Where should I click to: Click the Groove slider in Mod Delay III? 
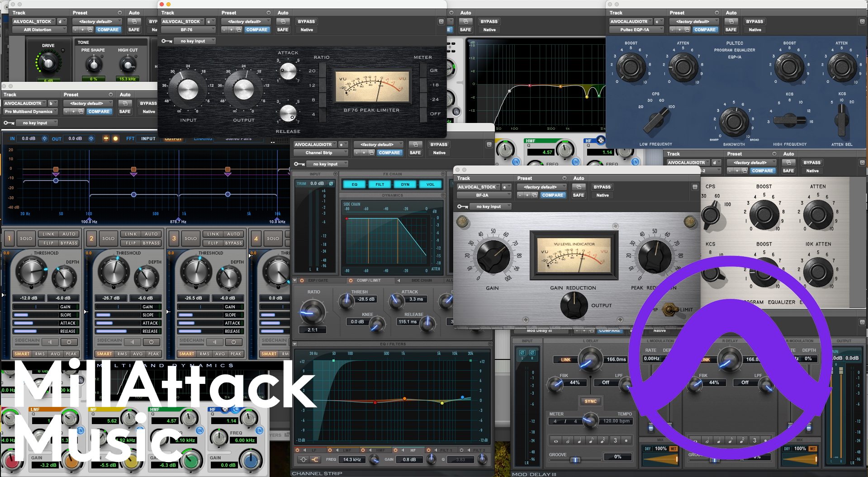click(x=575, y=459)
